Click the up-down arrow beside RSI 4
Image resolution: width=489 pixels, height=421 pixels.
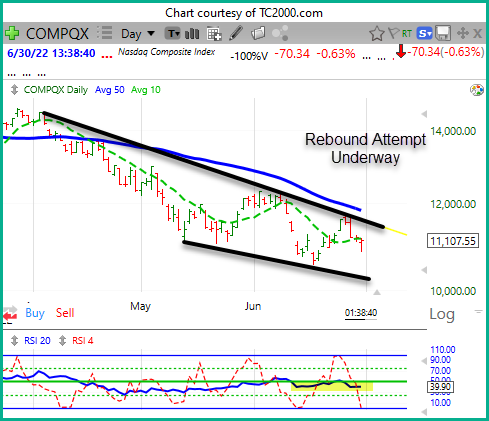tap(62, 341)
